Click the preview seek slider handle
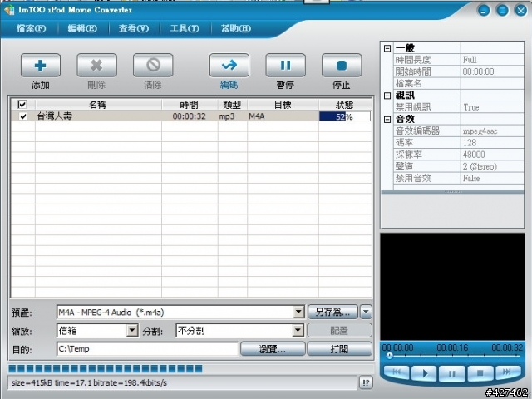 point(390,356)
